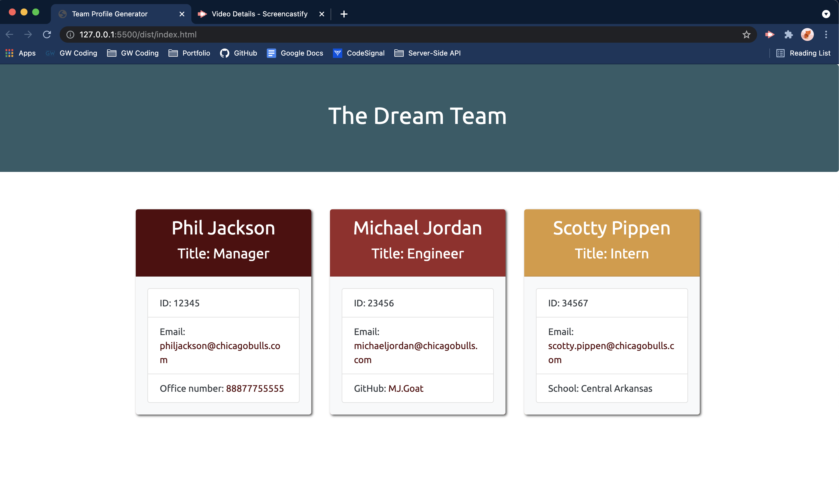The image size is (839, 504).
Task: Open the Server-Side API bookmarks folder
Action: pos(427,53)
